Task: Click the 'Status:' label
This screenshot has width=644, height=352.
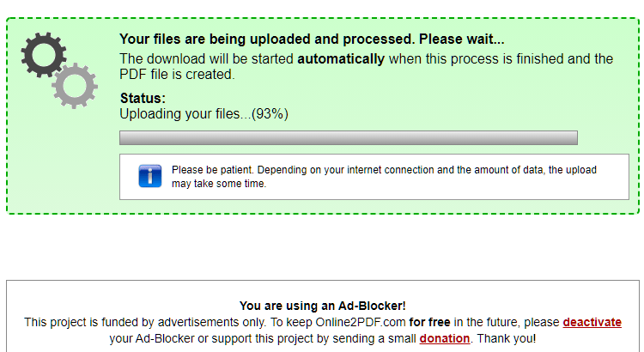Action: (x=143, y=98)
